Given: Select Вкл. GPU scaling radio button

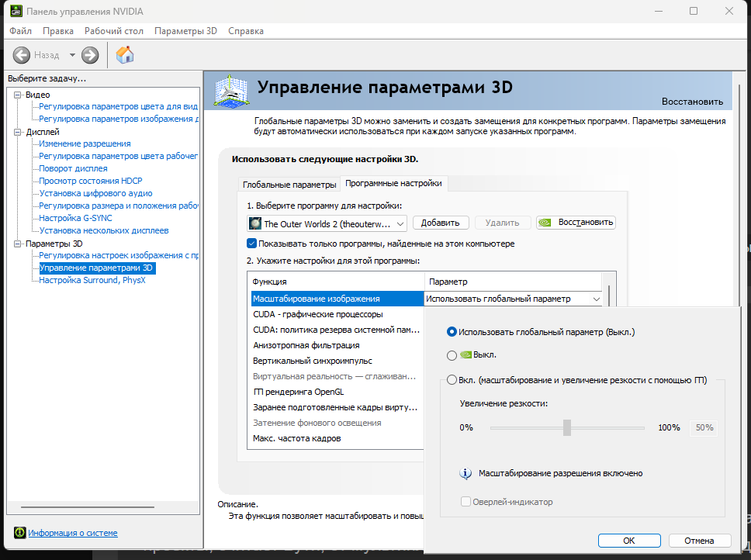Looking at the screenshot, I should 452,380.
